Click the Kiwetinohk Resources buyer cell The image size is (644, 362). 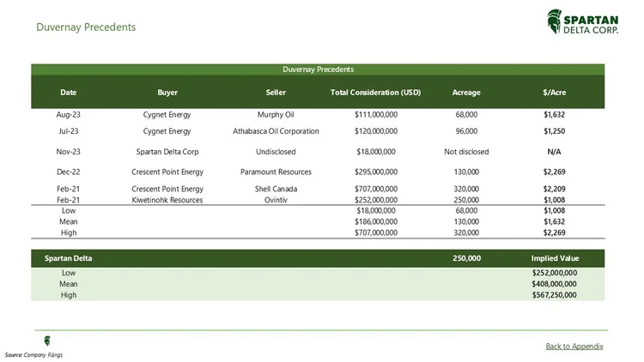[x=167, y=200]
